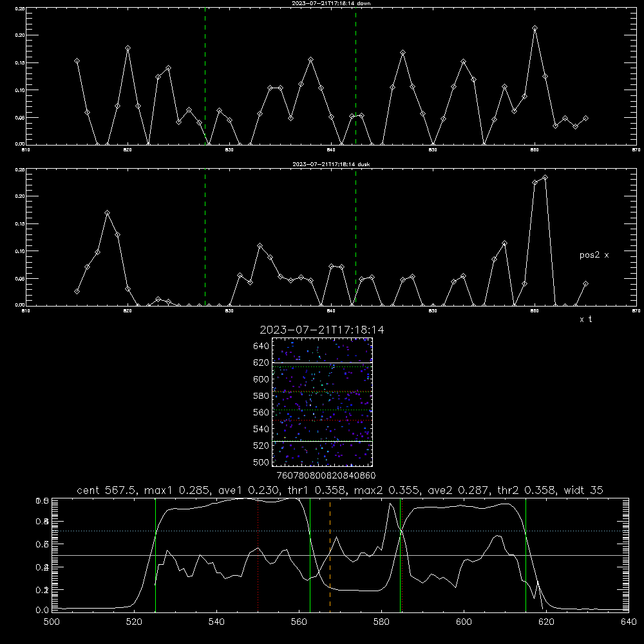Click x-axis label 500 of bottom plot
The height and width of the screenshot is (644, 644).
[x=52, y=622]
